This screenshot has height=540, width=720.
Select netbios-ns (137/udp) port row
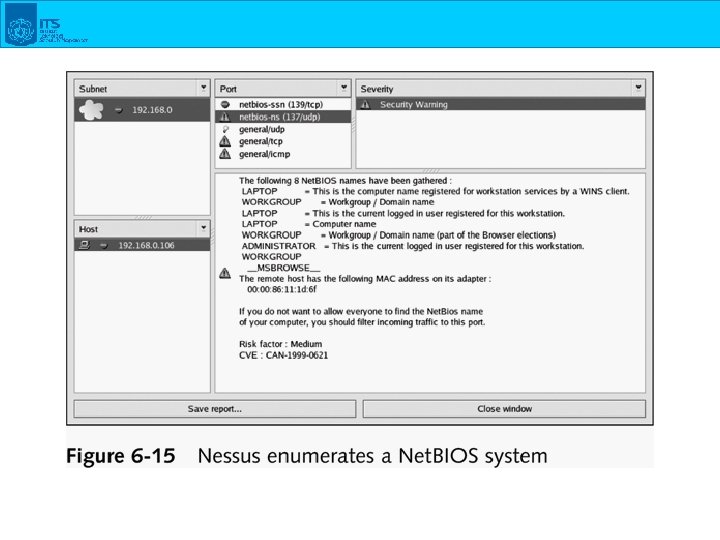(x=283, y=117)
